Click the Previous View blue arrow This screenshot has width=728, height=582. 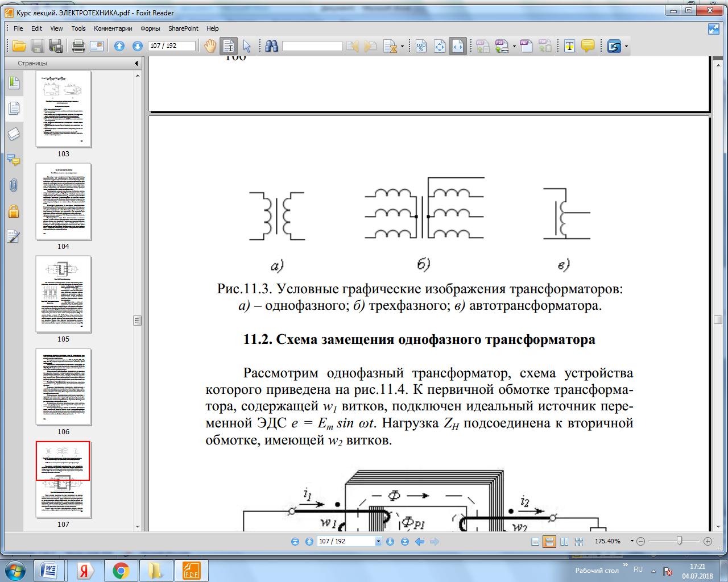(420, 542)
